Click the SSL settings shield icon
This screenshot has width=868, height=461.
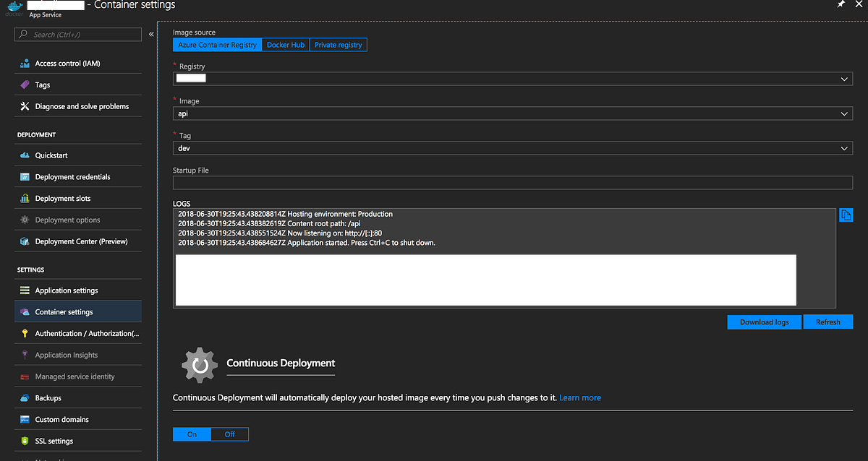[25, 441]
